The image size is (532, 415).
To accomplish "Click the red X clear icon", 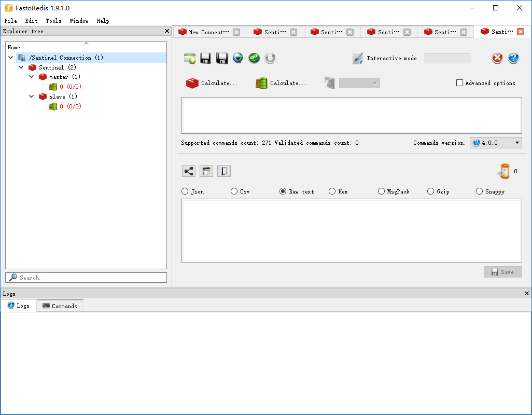I will (x=497, y=58).
